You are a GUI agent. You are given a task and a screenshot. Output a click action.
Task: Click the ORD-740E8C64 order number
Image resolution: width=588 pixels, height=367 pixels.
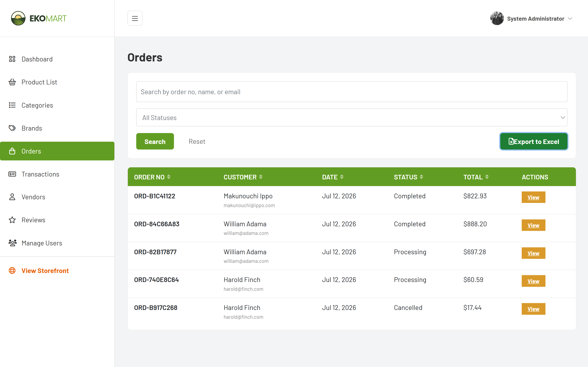156,280
